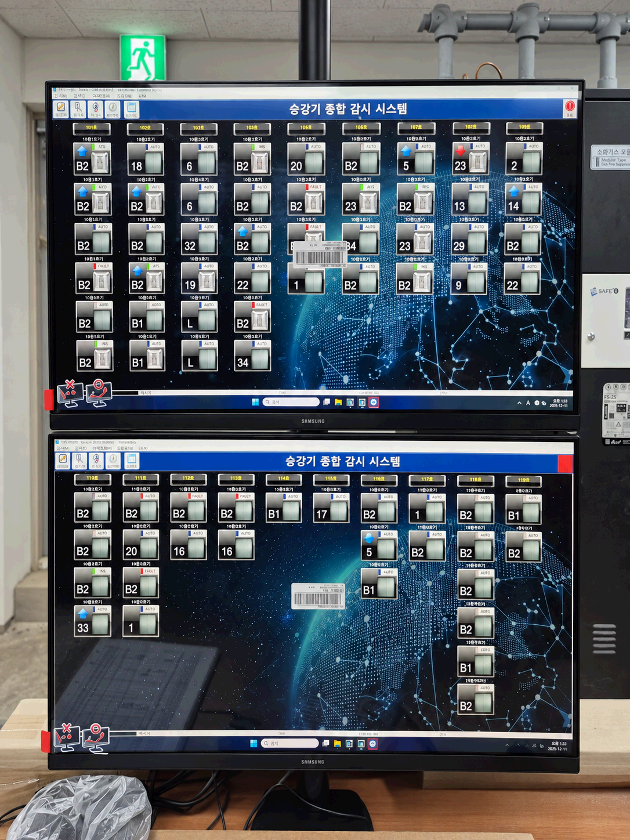Viewport: 630px width, 840px height.
Task: Select the elevator at floor 33 on bottom monitor
Action: point(93,622)
